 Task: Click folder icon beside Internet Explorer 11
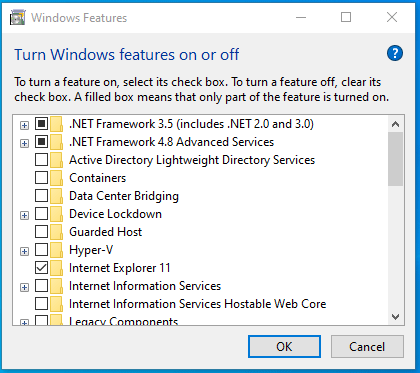coord(57,268)
